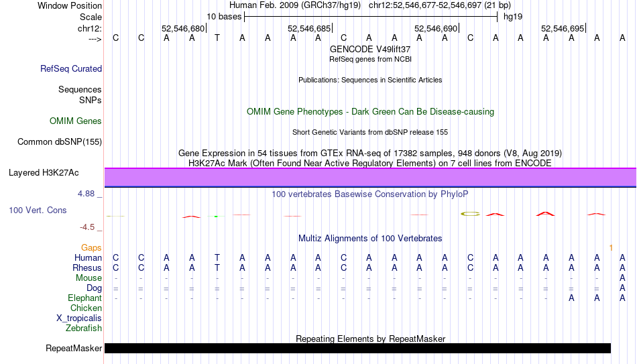637x364 pixels.
Task: Click coordinate label 52,546,695
Action: (563, 28)
